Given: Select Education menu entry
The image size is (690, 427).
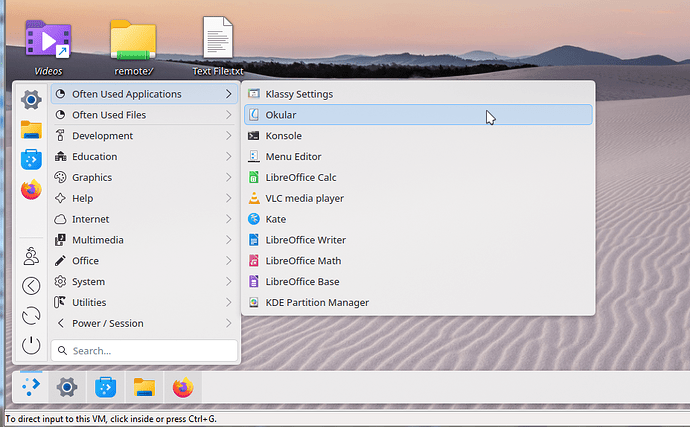Looking at the screenshot, I should coord(144,156).
